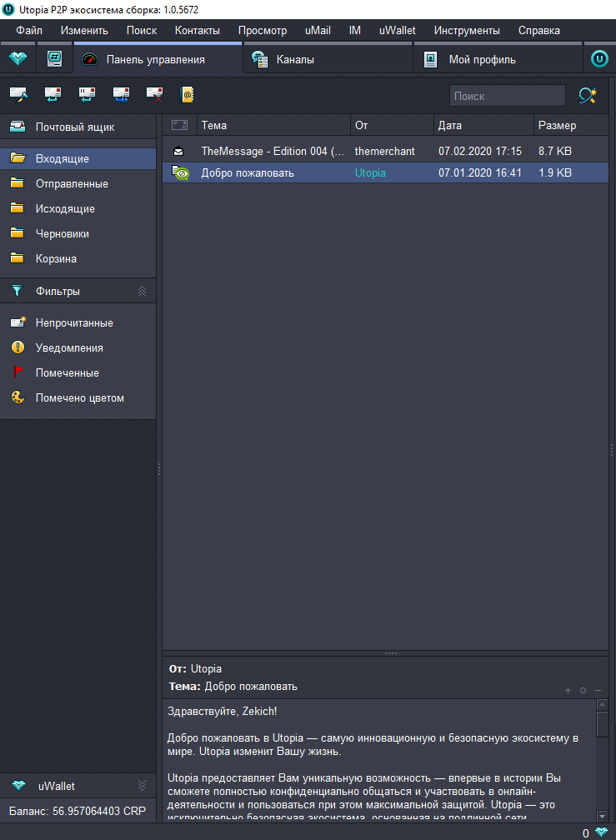Open the Файл menu
The image size is (616, 840).
29,31
